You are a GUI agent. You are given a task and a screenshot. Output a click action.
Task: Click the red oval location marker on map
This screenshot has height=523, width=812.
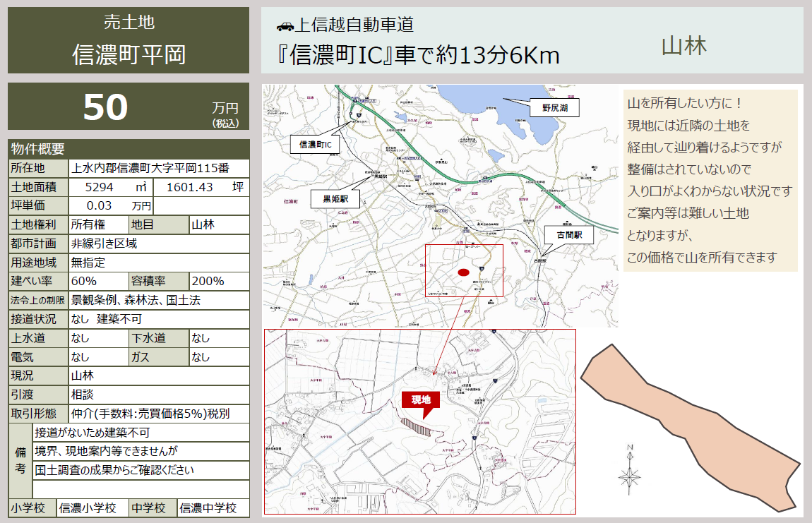463,272
